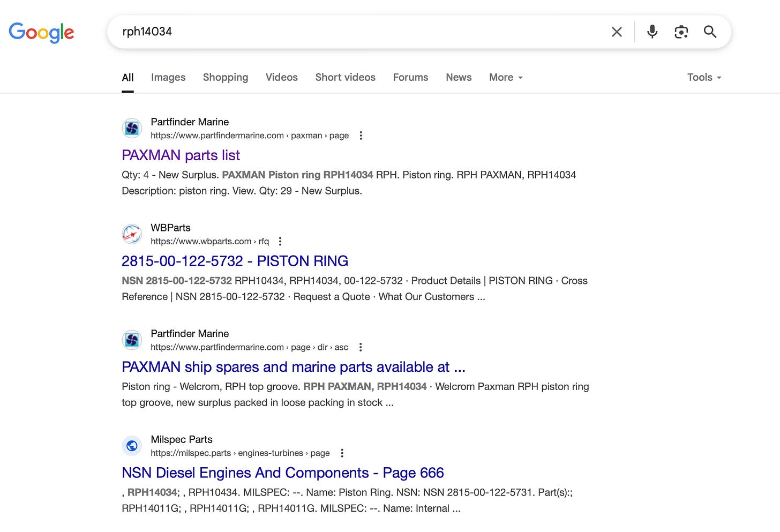Open the PAXMAN parts list link
The height and width of the screenshot is (532, 780).
[181, 155]
